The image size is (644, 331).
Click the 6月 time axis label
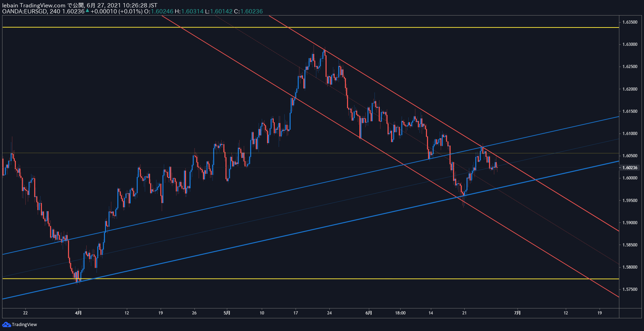click(x=369, y=313)
